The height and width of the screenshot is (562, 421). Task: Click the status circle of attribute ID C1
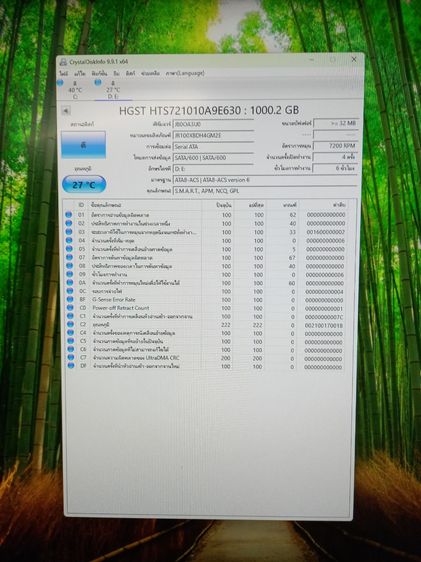(70, 316)
